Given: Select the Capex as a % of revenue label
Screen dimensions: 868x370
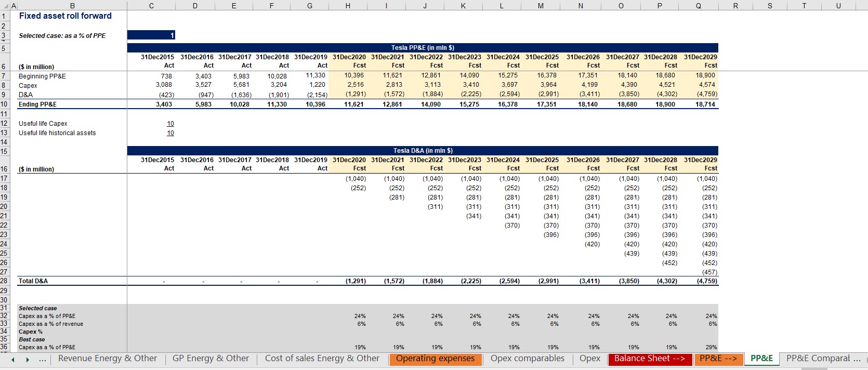Looking at the screenshot, I should point(51,324).
